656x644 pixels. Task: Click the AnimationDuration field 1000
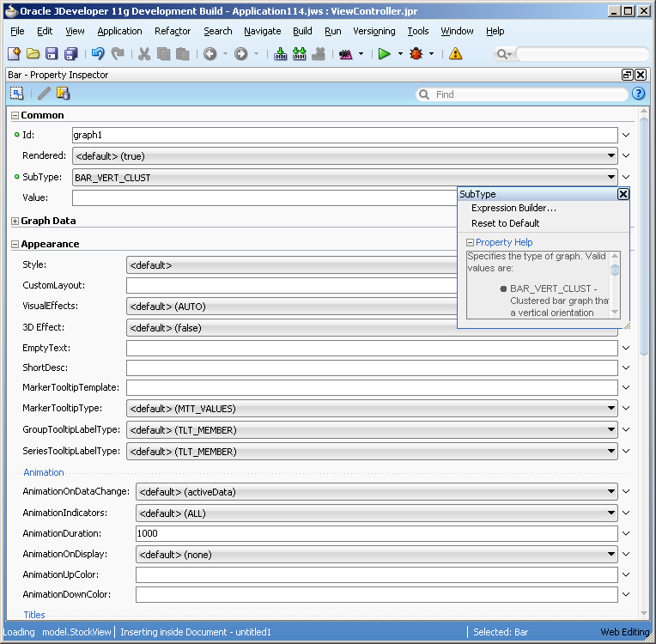pyautogui.click(x=377, y=533)
